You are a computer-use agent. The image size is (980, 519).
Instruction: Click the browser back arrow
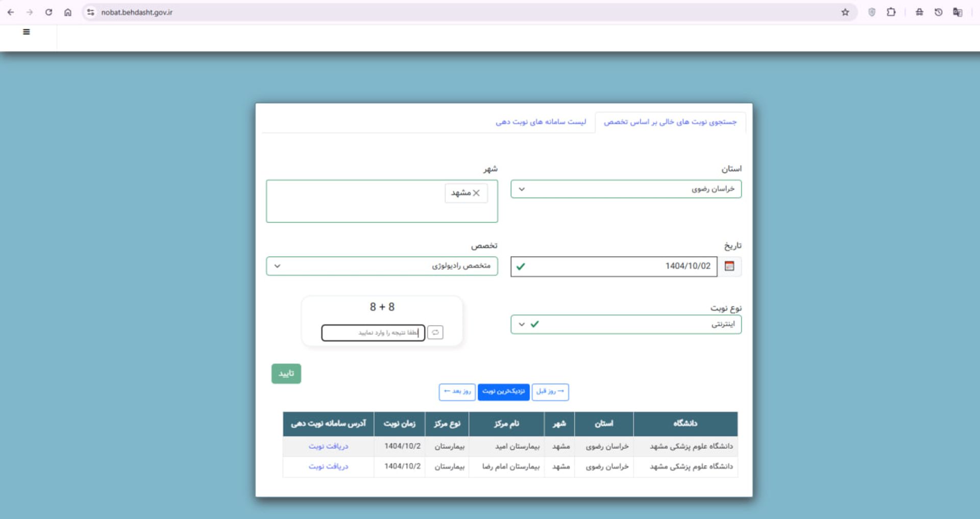[11, 12]
